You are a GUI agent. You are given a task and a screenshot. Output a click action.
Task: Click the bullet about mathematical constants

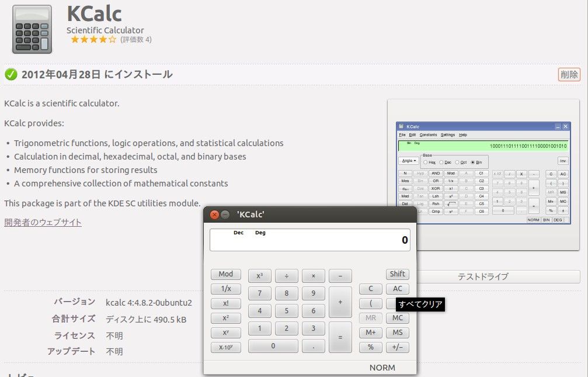point(121,184)
